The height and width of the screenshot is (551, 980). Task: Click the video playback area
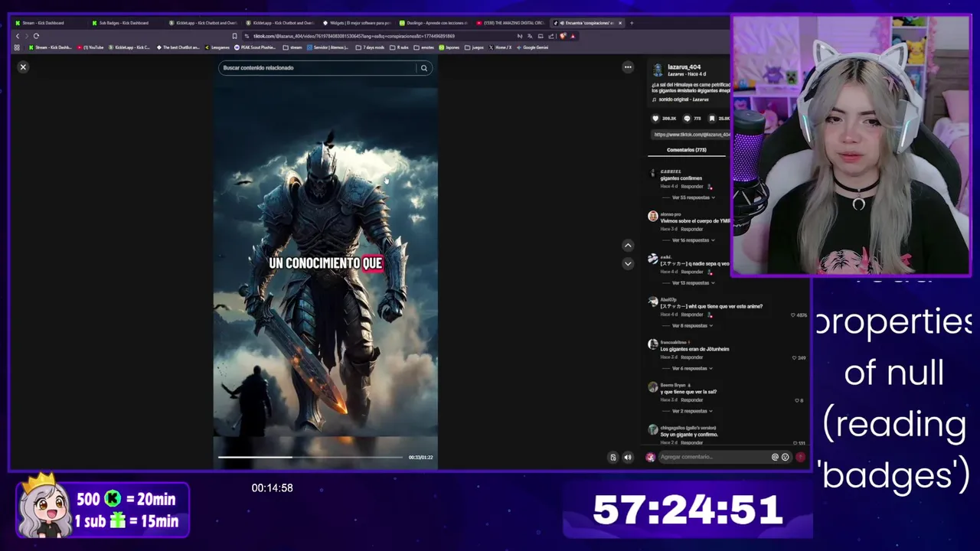pos(325,260)
